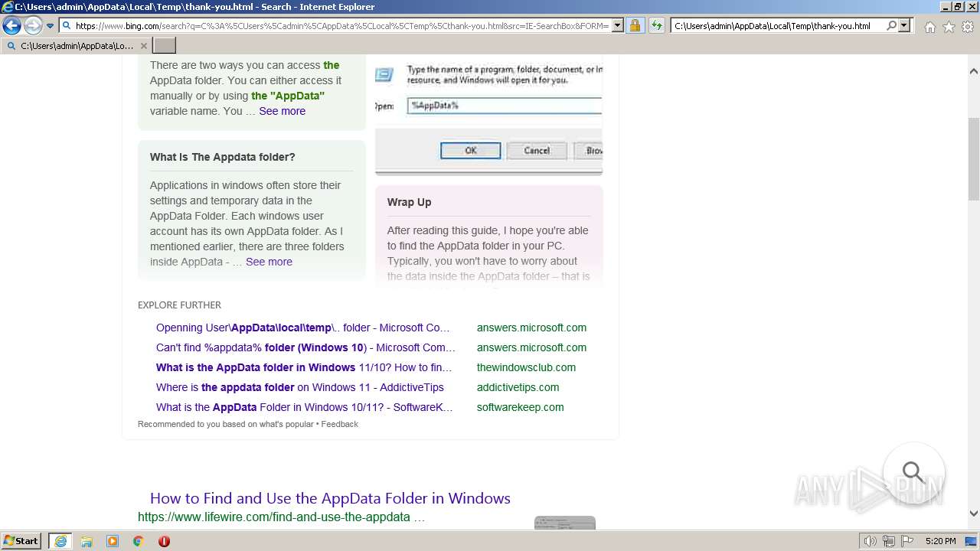Click What Is The Appdata folder? heading
This screenshot has width=980, height=551.
pyautogui.click(x=222, y=157)
